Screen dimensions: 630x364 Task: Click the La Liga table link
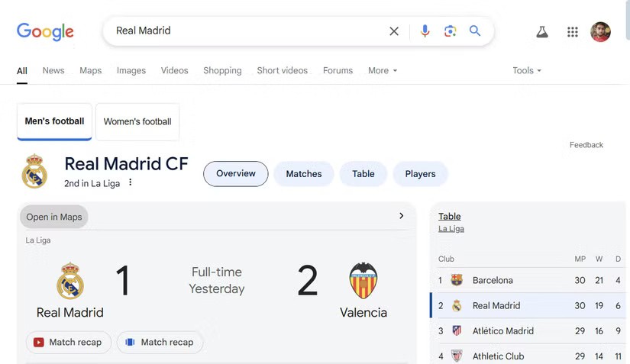(x=451, y=229)
